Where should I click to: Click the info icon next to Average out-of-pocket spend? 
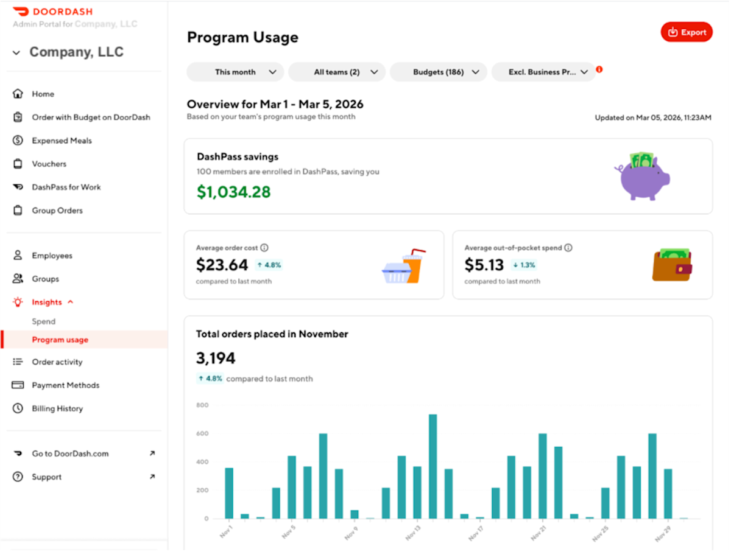(x=568, y=248)
